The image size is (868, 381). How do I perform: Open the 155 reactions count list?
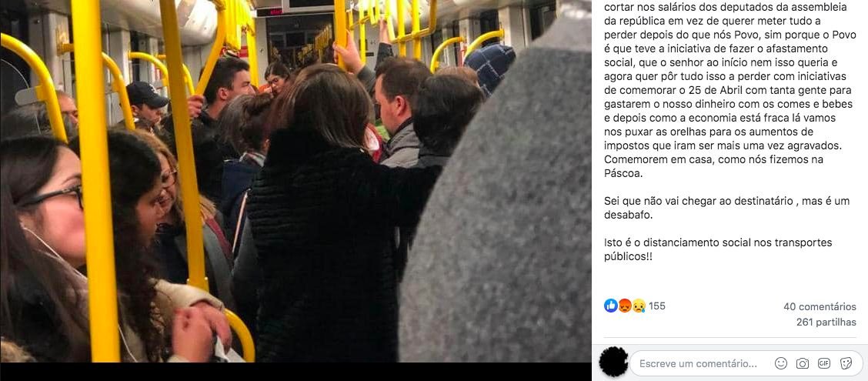coord(657,306)
